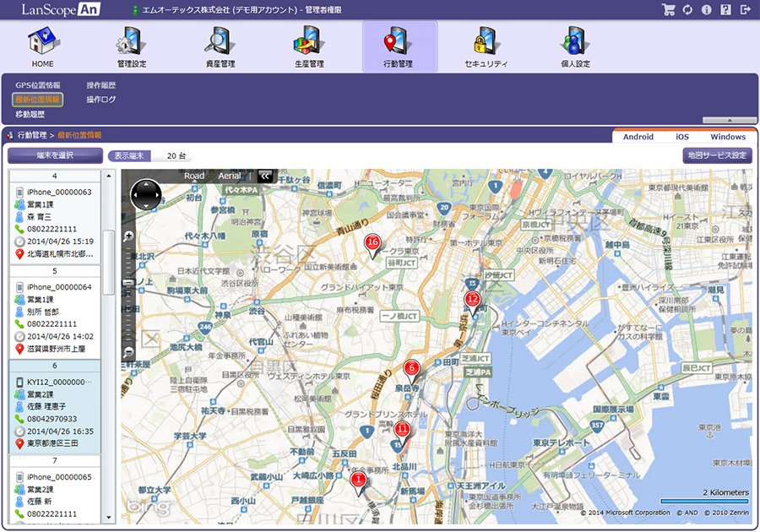The image size is (760, 532).
Task: Click the device list scroll down arrow
Action: [x=109, y=518]
